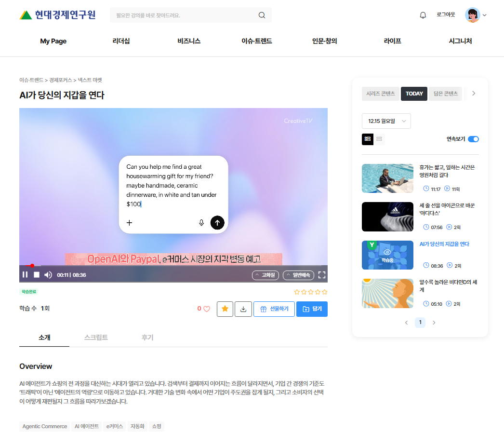The image size is (504, 447).
Task: Switch to the 후기 tab
Action: point(147,338)
